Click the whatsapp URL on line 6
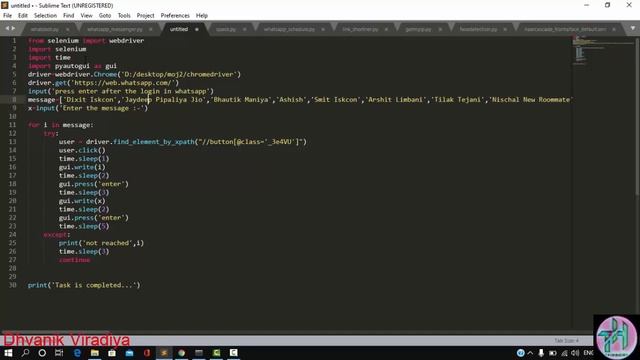Screen dimensions: 640x360 (122, 83)
